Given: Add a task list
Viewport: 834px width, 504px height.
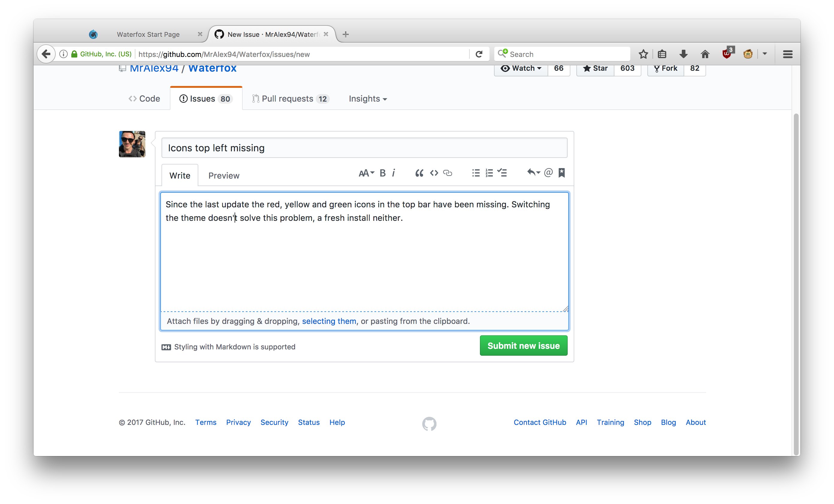Looking at the screenshot, I should [x=502, y=173].
